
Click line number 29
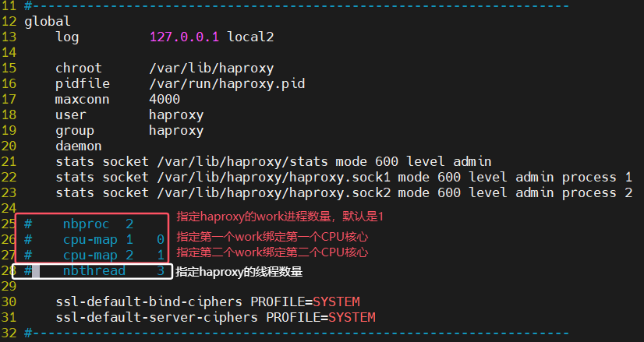pyautogui.click(x=9, y=287)
